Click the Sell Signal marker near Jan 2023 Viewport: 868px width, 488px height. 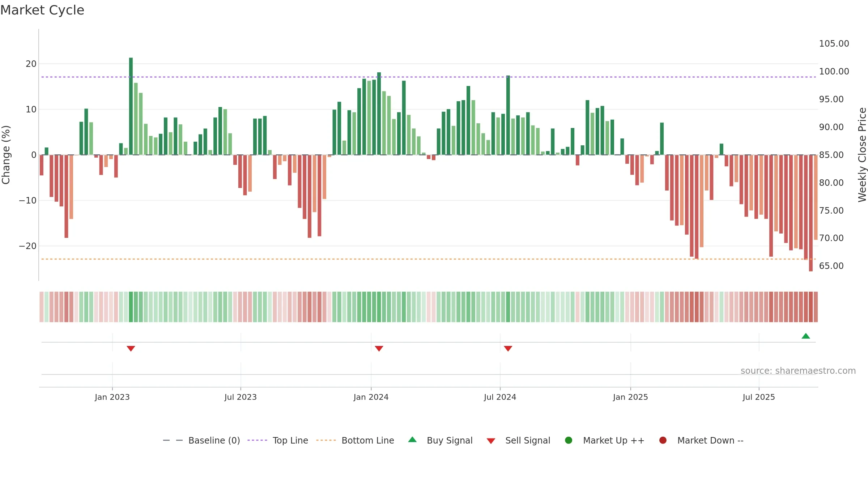pos(131,348)
